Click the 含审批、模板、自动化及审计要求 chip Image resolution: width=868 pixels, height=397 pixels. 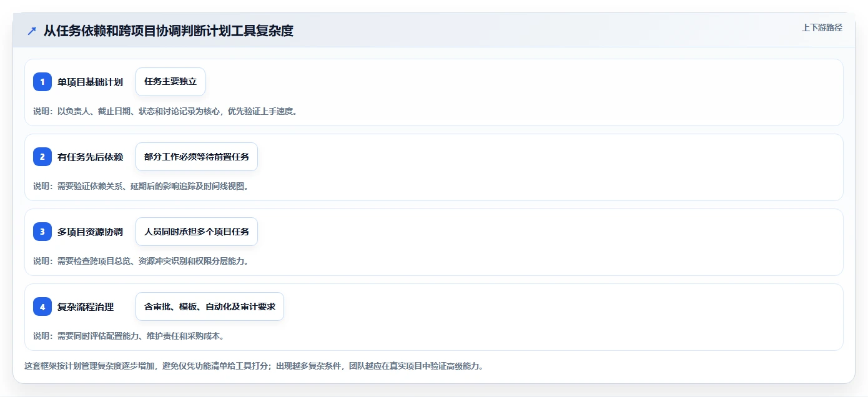[x=210, y=306]
